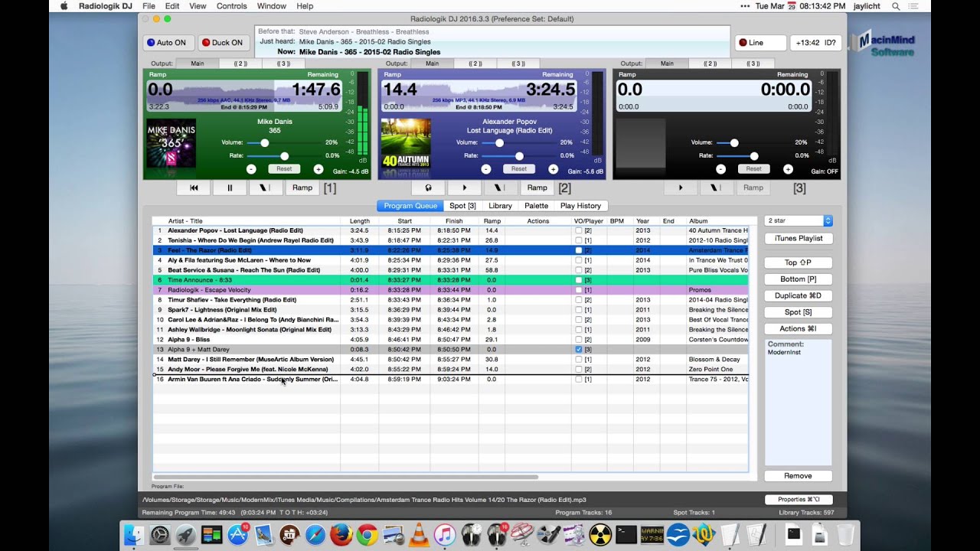980x551 pixels.
Task: Decrease the rate on player 1 with minus
Action: (251, 169)
